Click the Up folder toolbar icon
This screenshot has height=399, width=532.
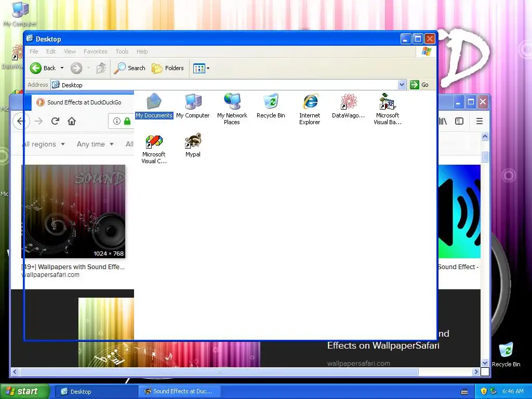101,68
